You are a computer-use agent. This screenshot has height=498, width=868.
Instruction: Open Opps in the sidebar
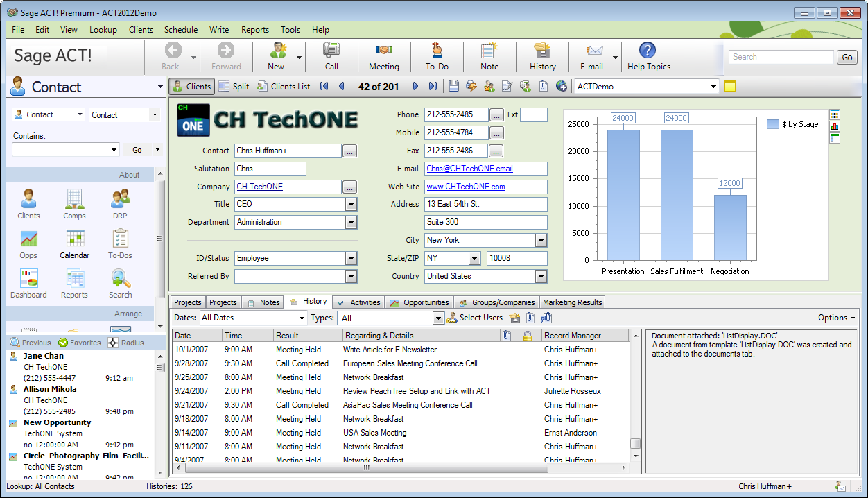[28, 243]
